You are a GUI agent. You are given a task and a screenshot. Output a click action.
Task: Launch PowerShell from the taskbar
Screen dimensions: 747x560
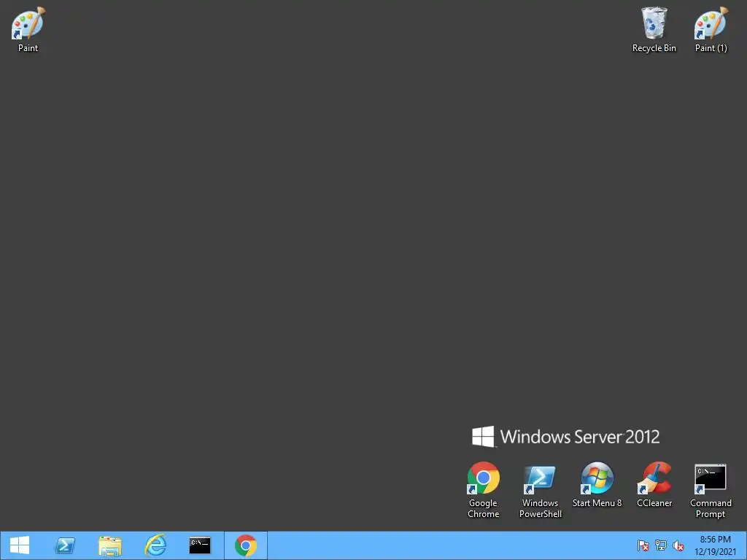pos(65,545)
